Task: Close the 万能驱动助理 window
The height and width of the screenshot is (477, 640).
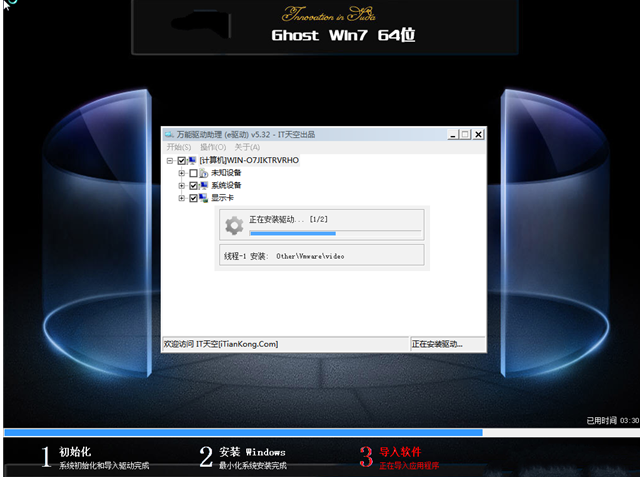Action: [479, 134]
